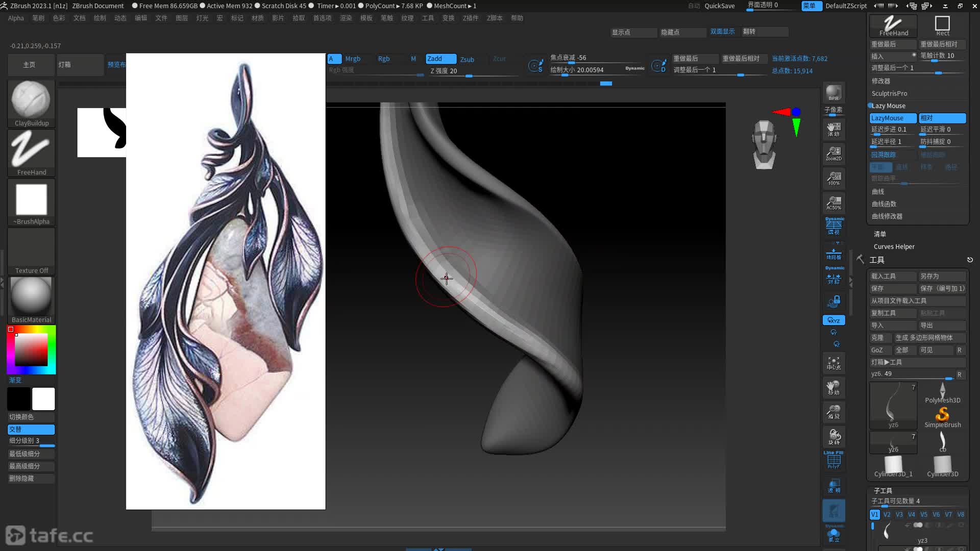Click the Frame center (中心点) icon
Screen dimensions: 980x551
click(x=834, y=363)
